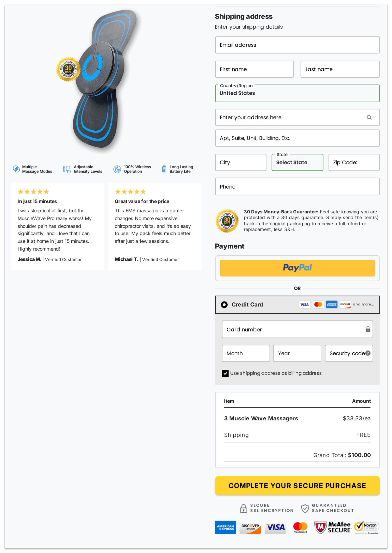Click Complete Your Secure Purchase
The width and height of the screenshot is (392, 553).
(297, 486)
